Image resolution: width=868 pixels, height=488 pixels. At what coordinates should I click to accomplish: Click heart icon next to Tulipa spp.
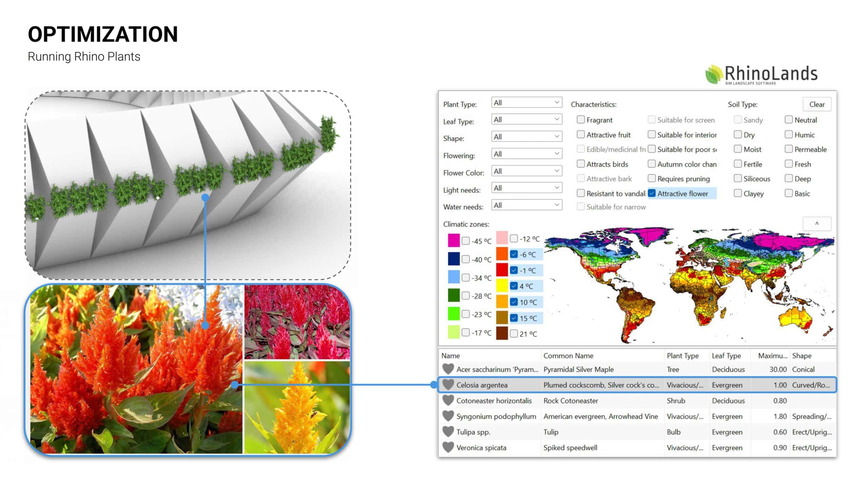coord(448,432)
